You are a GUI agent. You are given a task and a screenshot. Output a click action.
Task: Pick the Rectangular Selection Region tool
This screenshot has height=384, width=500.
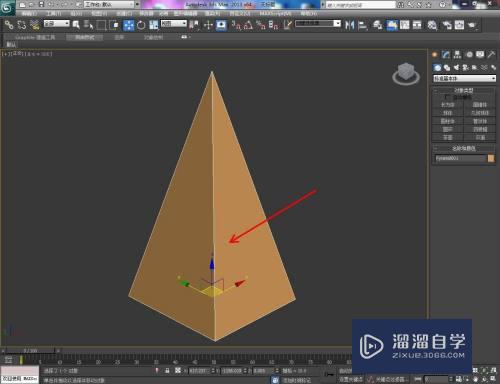coord(101,25)
